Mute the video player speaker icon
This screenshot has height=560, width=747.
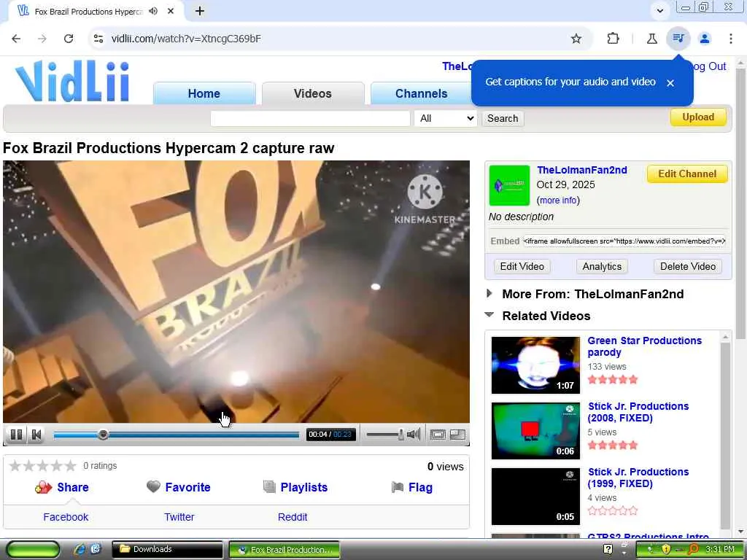coord(414,434)
